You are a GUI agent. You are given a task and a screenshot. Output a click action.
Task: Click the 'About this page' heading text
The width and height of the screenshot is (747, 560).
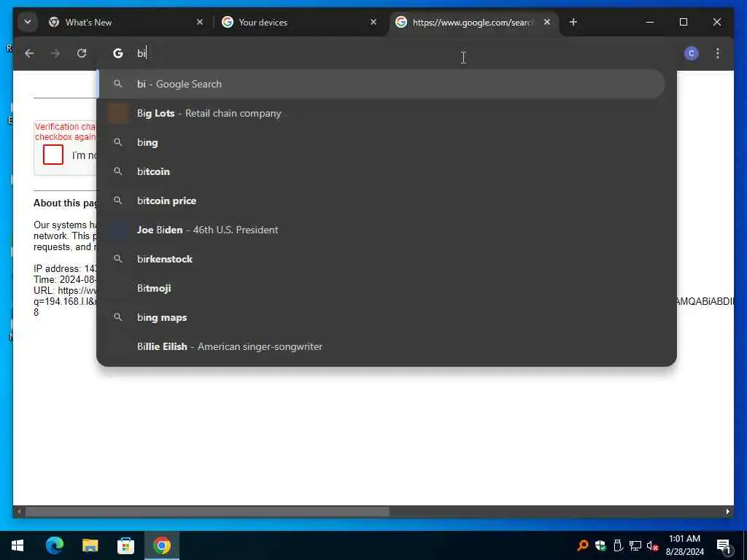pyautogui.click(x=65, y=203)
